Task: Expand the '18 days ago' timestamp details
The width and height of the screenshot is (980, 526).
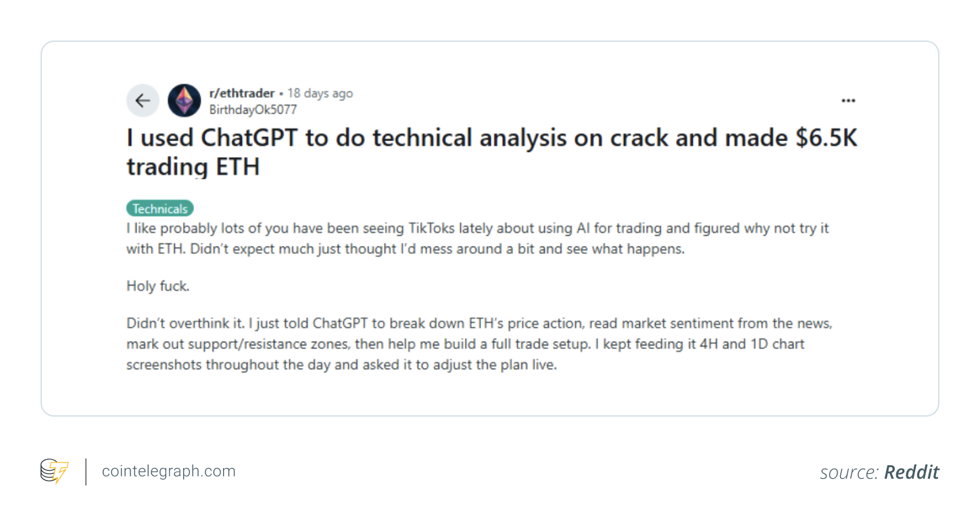Action: (320, 93)
